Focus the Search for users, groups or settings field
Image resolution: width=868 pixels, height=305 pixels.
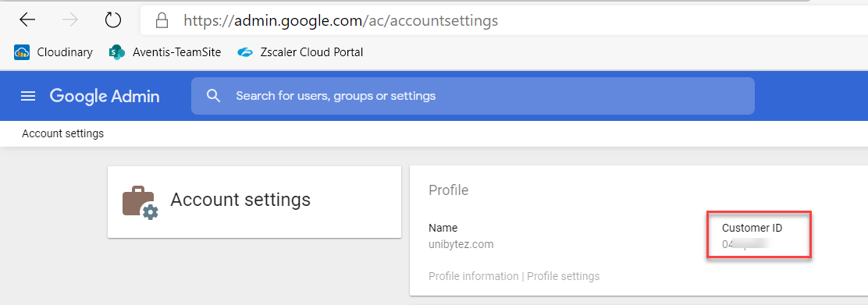pos(473,96)
